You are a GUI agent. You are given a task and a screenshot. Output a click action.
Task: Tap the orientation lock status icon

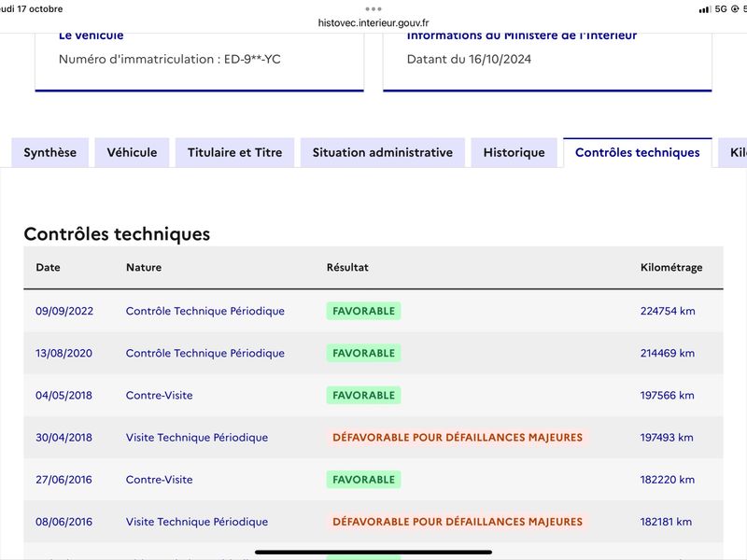(735, 9)
